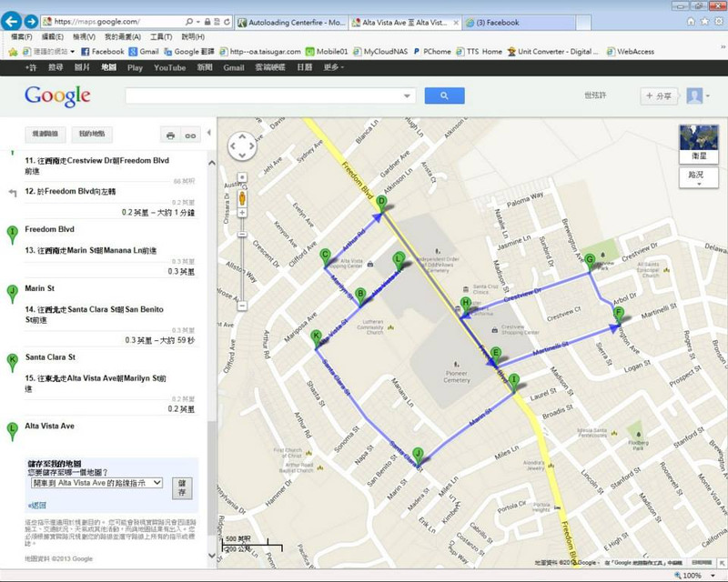Select step 12 於Freedom Blvd向左轉

click(70, 191)
